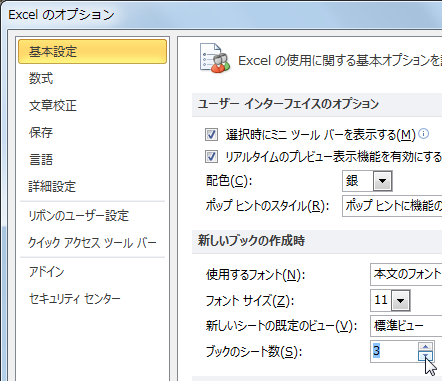Toggle リアルタイムのプレビュー表示機能 checkbox
Screen dimensions: 442x381
(x=211, y=156)
